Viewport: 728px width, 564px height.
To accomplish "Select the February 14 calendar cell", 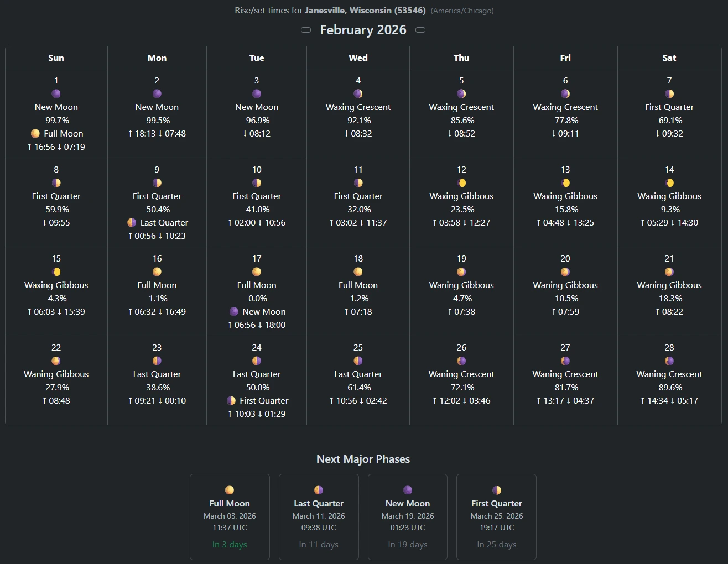I will pyautogui.click(x=669, y=202).
